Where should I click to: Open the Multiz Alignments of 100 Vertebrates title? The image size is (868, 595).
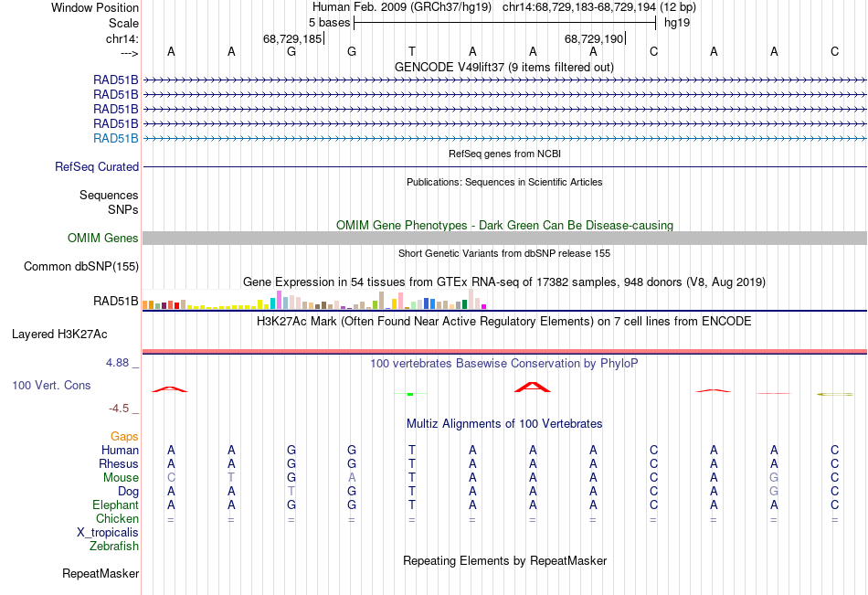pyautogui.click(x=504, y=424)
